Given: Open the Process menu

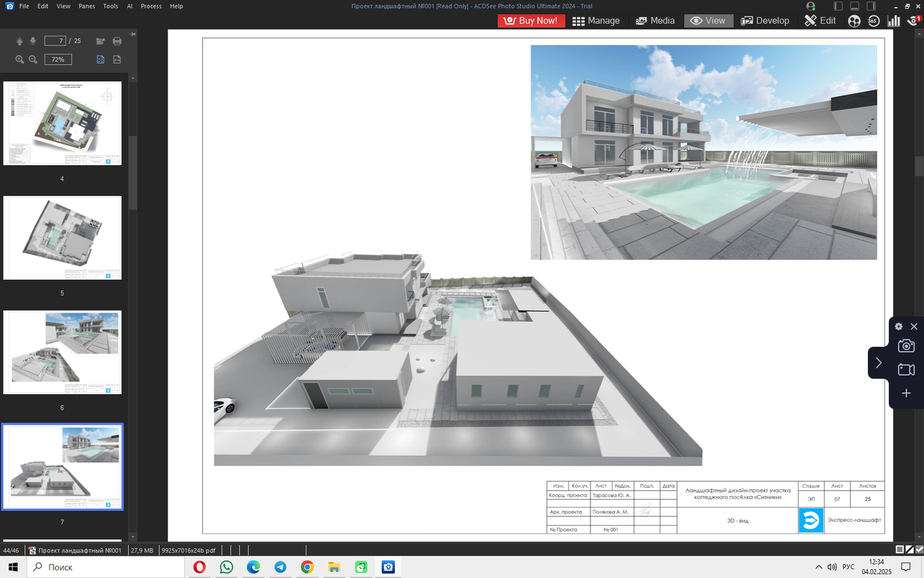Looking at the screenshot, I should 151,6.
